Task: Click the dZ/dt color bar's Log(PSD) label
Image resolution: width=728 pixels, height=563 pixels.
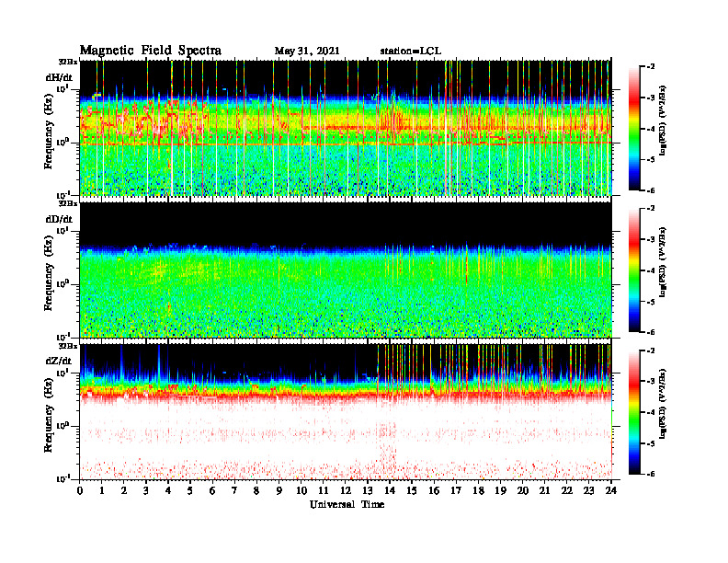Action: pyautogui.click(x=663, y=404)
